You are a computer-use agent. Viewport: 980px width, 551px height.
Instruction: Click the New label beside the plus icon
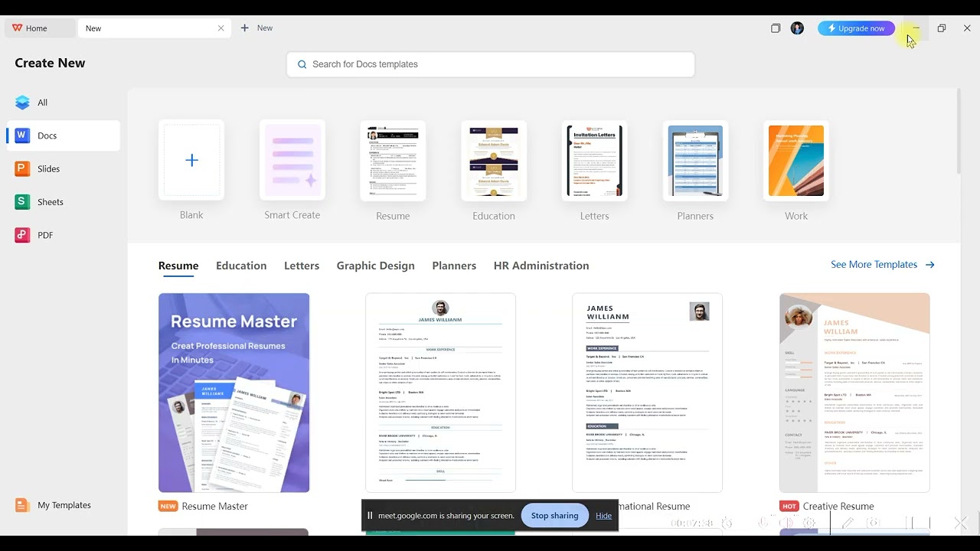(265, 28)
